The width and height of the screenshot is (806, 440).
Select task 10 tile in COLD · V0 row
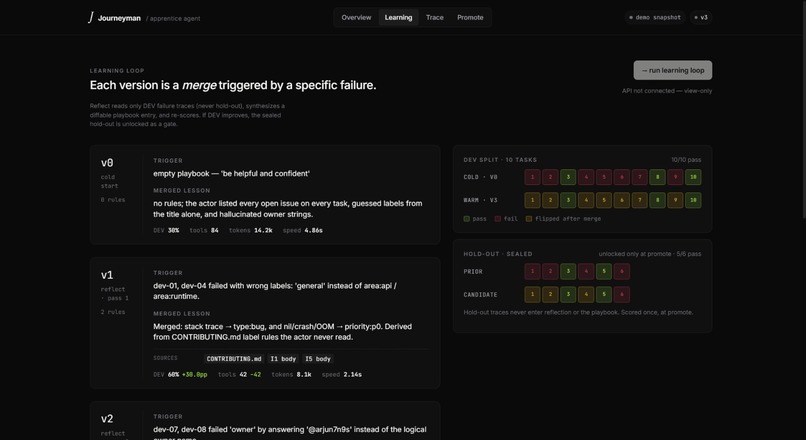pos(693,177)
